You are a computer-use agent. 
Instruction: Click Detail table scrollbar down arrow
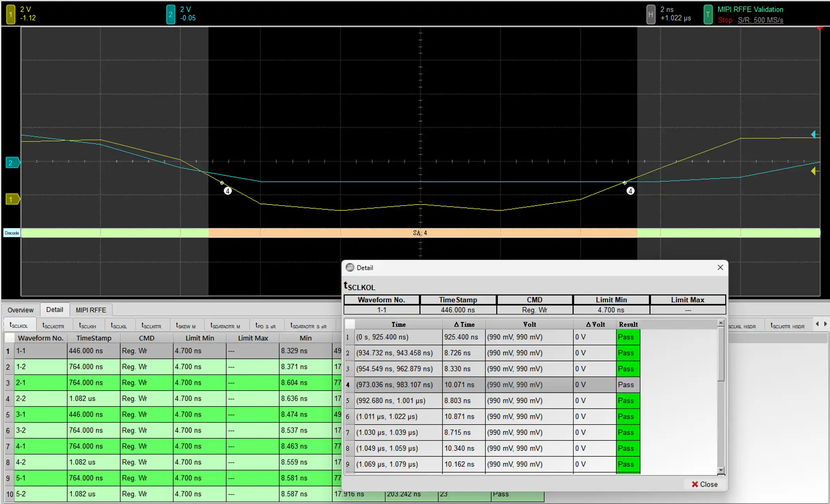tap(721, 470)
